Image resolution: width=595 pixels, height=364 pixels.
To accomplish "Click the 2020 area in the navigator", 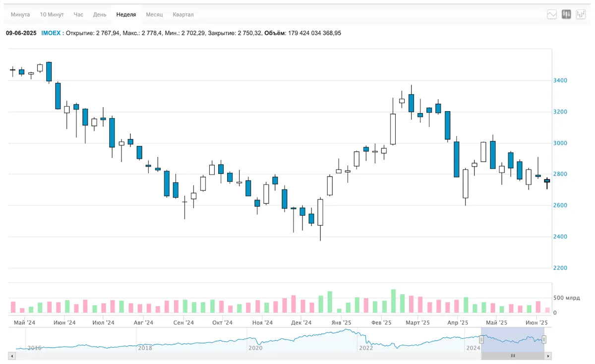I will click(x=255, y=348).
